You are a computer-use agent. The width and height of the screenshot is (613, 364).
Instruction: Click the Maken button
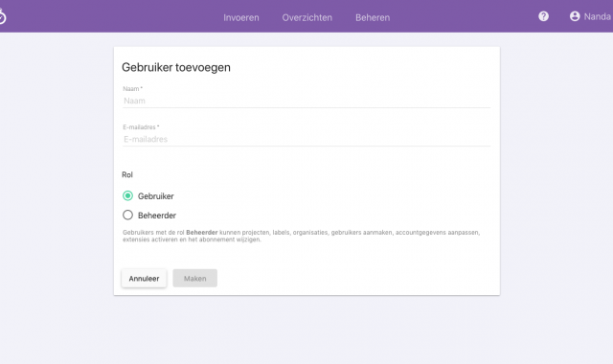195,279
